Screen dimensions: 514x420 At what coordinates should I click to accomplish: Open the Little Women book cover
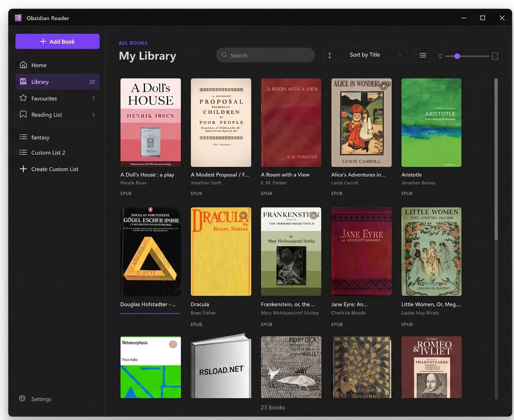point(431,252)
